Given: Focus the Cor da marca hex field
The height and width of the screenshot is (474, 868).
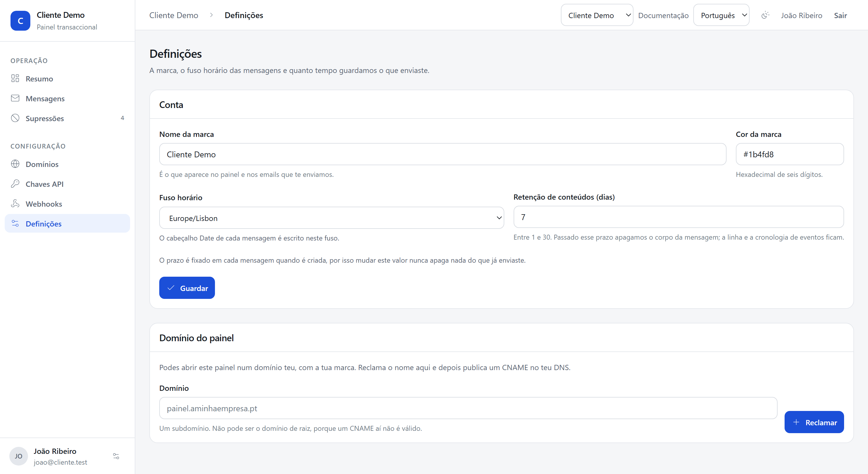Looking at the screenshot, I should 790,154.
